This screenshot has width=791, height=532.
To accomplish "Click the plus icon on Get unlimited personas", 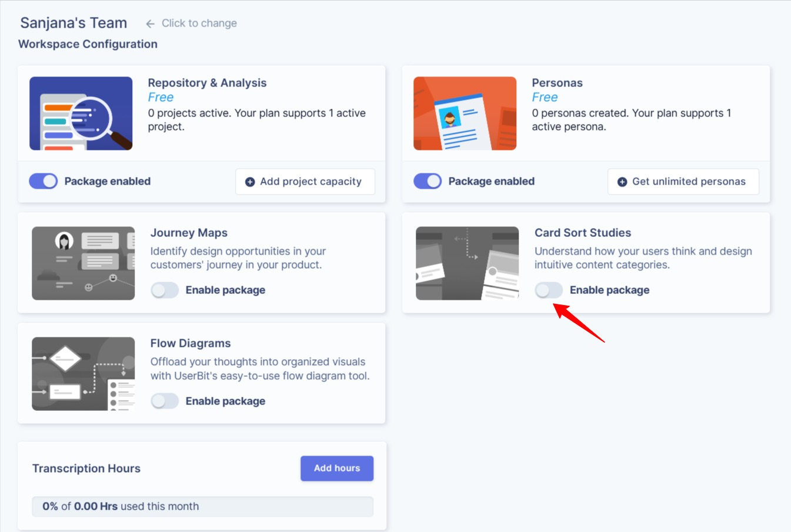I will coord(622,182).
